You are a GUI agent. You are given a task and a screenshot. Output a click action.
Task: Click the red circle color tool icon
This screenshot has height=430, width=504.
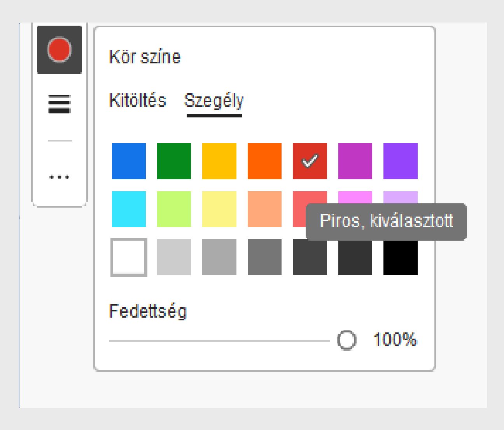[x=59, y=50]
